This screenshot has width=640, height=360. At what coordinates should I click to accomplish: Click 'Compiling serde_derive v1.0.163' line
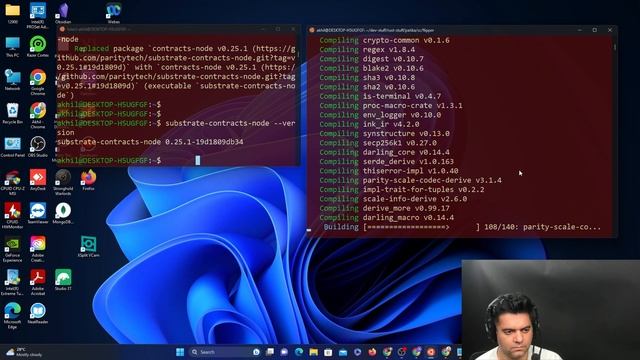tap(387, 162)
